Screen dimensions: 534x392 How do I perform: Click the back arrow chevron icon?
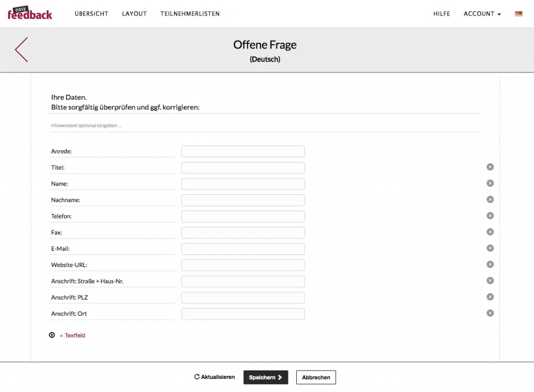coord(21,50)
